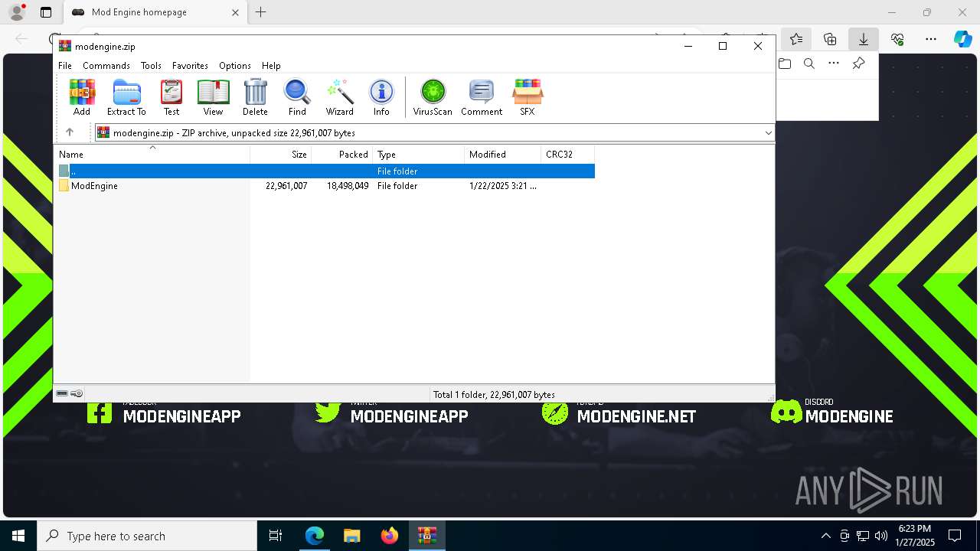Click the Extract To toolbar icon
This screenshot has width=980, height=551.
[126, 97]
